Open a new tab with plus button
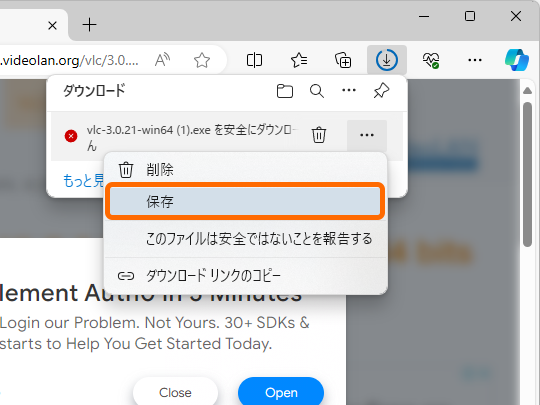The width and height of the screenshot is (540, 405). [89, 25]
